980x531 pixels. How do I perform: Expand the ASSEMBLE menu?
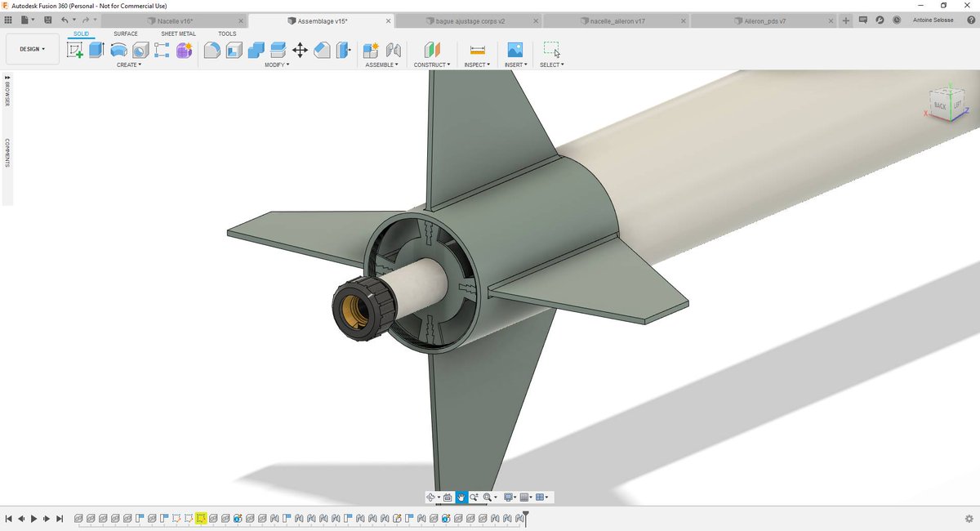(x=381, y=65)
